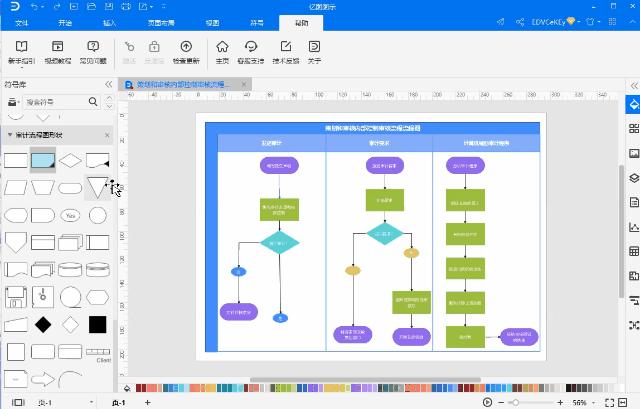Click the crossed arrows icon in right sidebar
Viewport: 640px width, 409px height.
(x=633, y=325)
